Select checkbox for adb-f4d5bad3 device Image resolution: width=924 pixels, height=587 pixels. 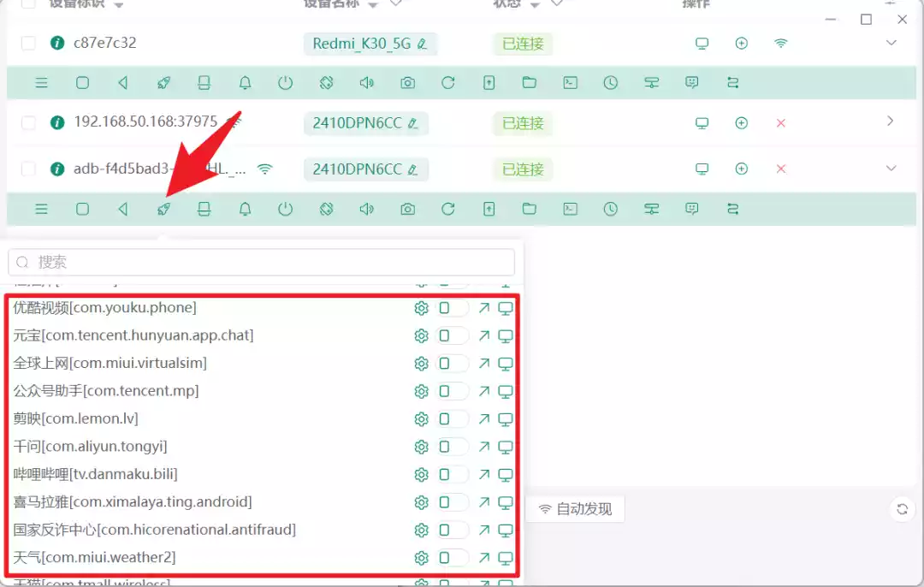click(28, 169)
